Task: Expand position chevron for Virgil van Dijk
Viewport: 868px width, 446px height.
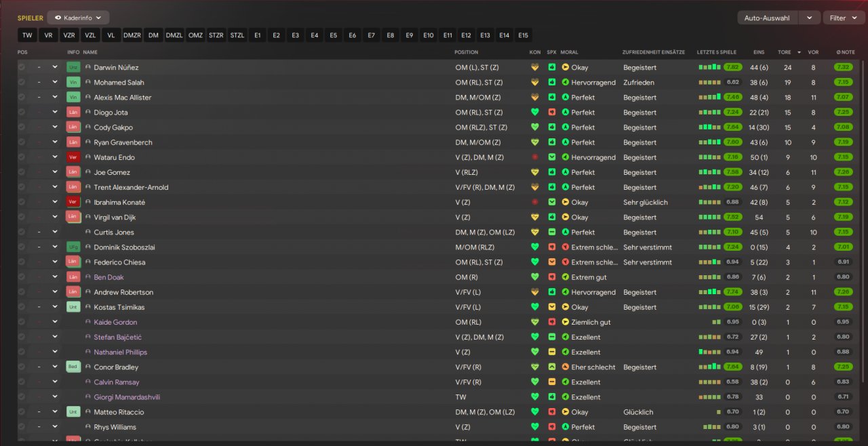Action: pyautogui.click(x=55, y=217)
